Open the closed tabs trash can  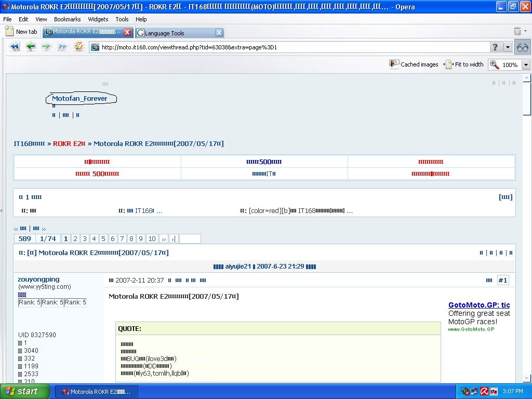[517, 31]
